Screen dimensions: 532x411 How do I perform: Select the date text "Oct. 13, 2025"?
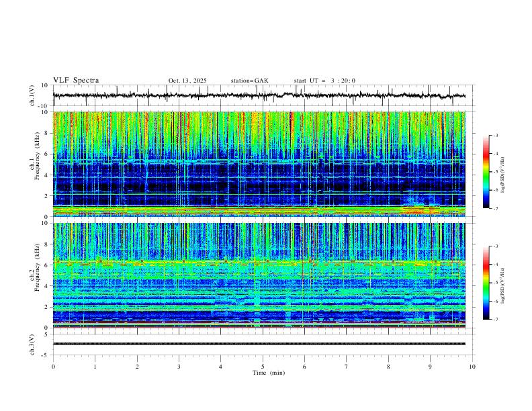(x=187, y=81)
